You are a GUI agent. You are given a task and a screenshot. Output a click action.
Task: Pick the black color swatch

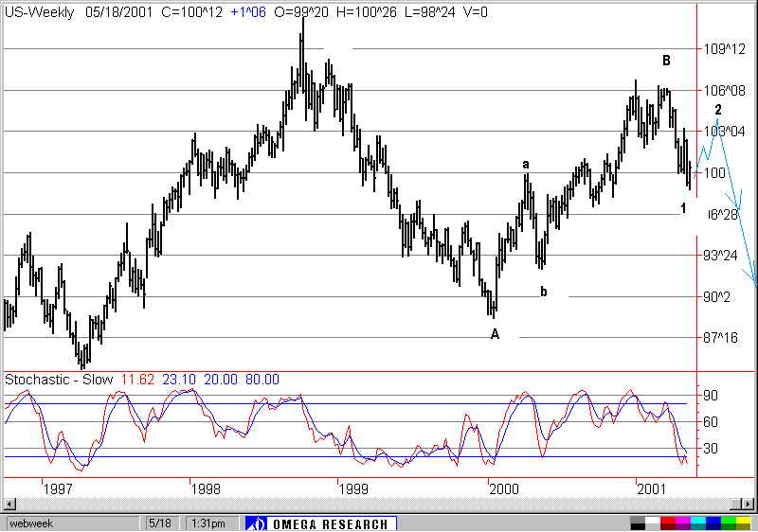point(638,526)
